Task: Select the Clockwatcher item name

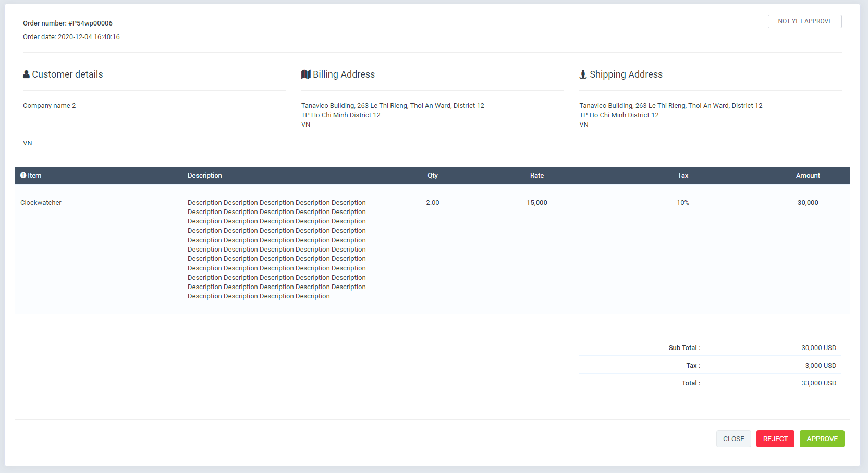Action: tap(41, 202)
